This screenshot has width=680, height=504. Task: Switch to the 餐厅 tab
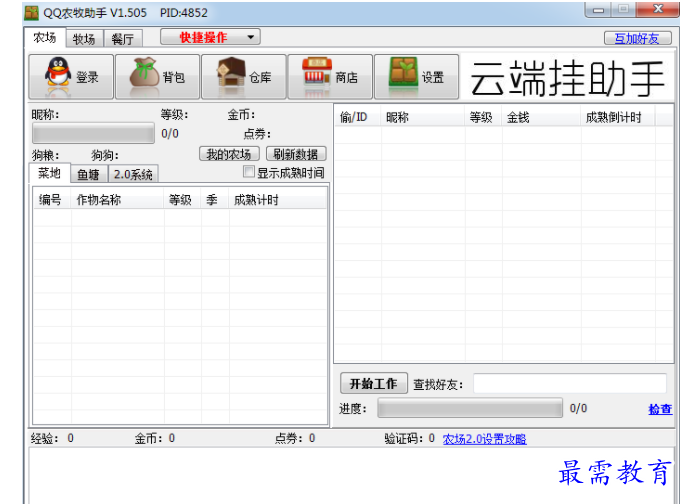pyautogui.click(x=123, y=39)
